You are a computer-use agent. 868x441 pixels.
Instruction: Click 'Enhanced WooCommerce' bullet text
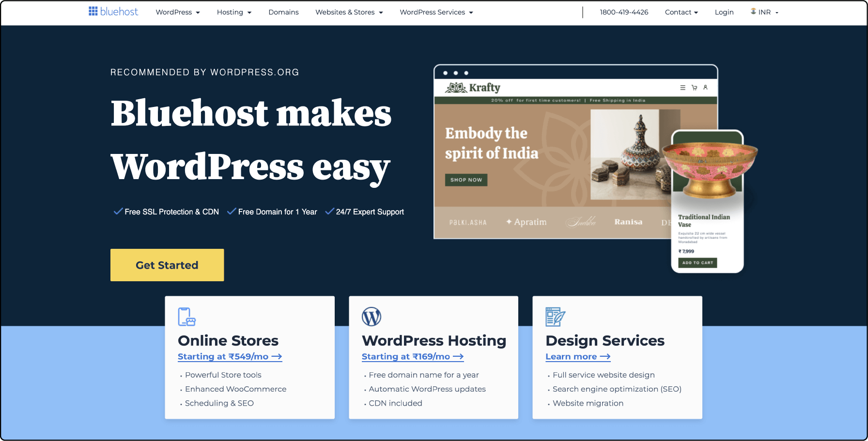235,389
